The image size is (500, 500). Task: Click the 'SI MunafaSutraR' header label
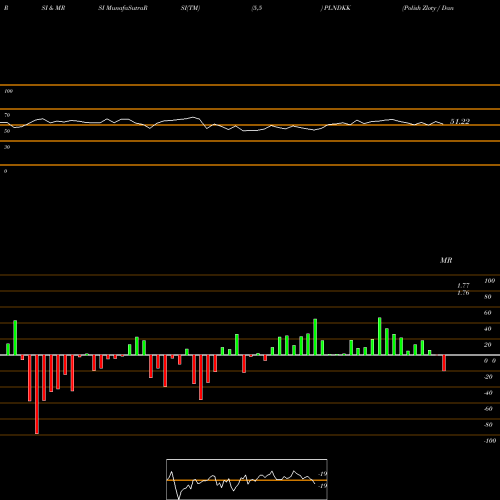[123, 8]
